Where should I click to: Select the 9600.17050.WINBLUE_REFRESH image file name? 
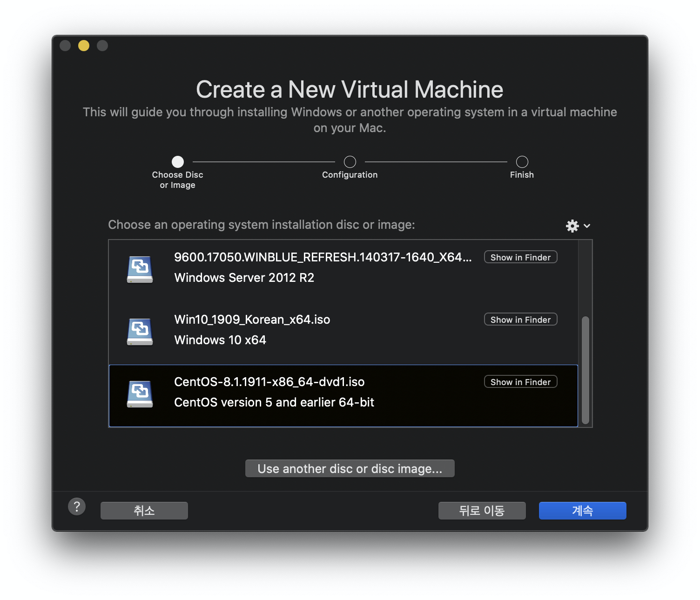(323, 257)
